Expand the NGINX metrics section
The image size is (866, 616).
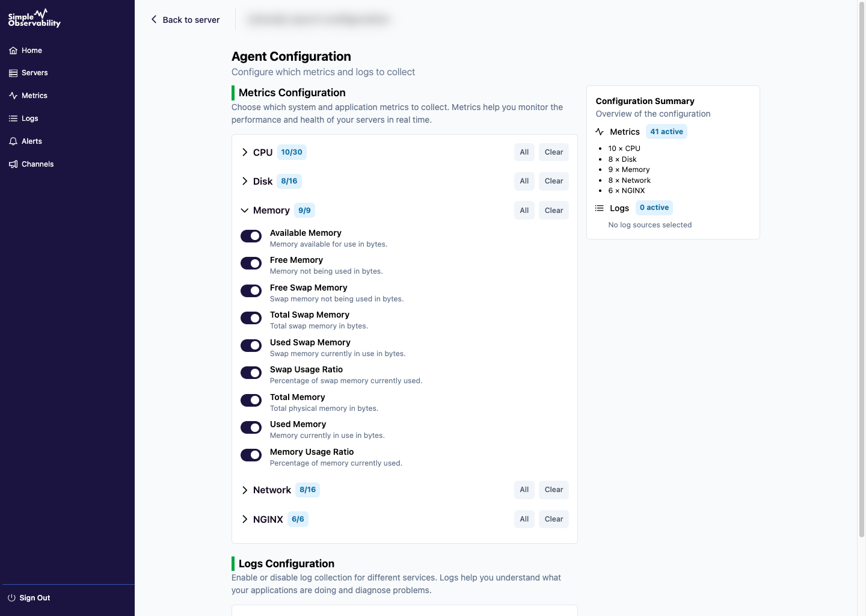[x=245, y=519]
